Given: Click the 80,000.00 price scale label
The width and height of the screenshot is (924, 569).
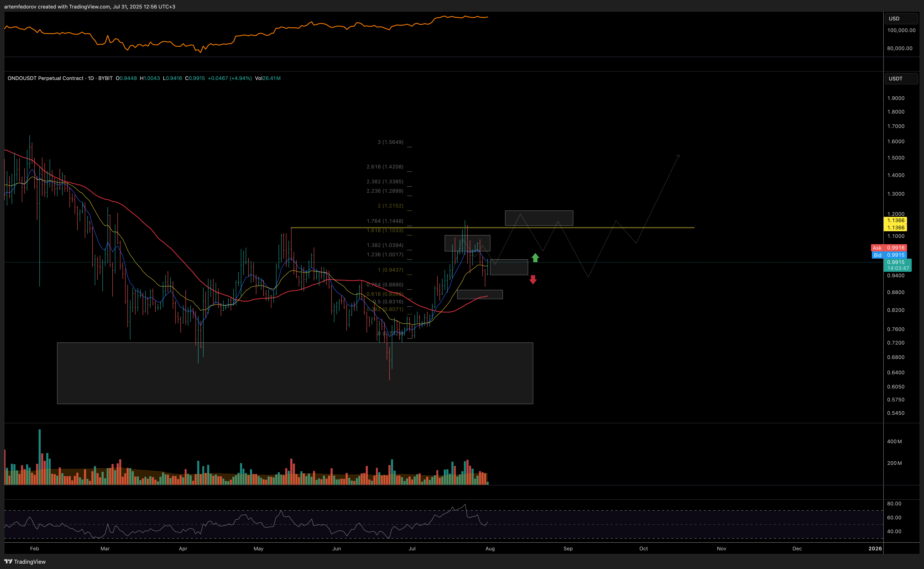Looking at the screenshot, I should pos(900,48).
